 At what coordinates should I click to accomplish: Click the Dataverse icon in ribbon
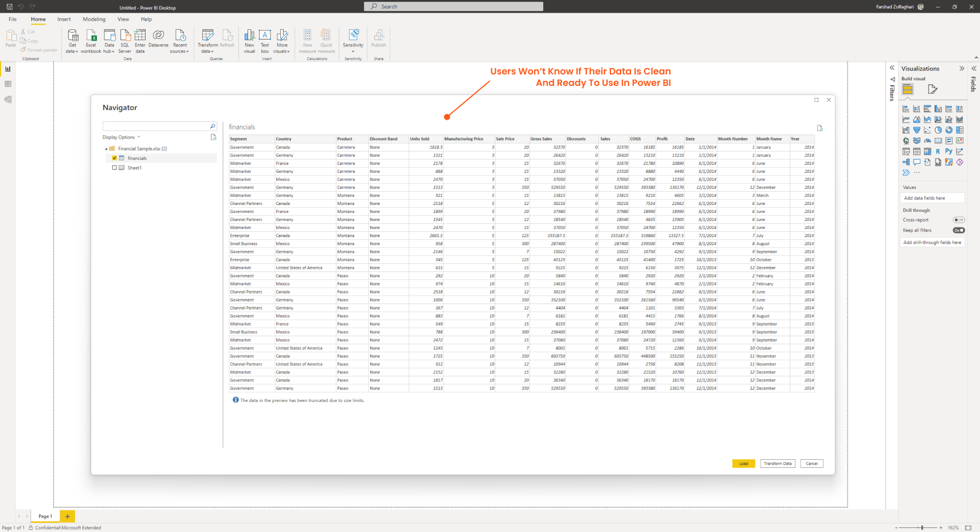click(158, 37)
